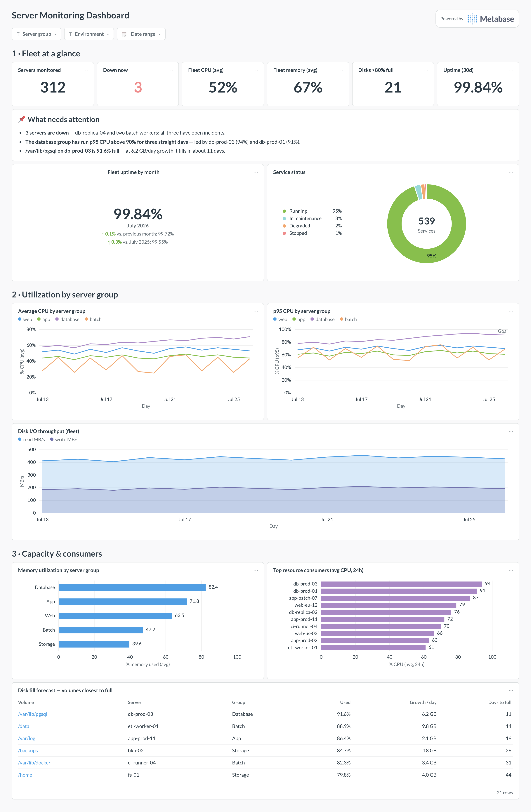Open the Environment filter dropdown
The width and height of the screenshot is (531, 812).
[x=89, y=34]
